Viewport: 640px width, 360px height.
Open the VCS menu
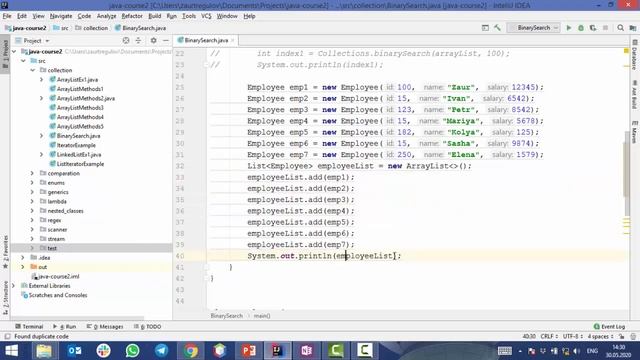206,16
